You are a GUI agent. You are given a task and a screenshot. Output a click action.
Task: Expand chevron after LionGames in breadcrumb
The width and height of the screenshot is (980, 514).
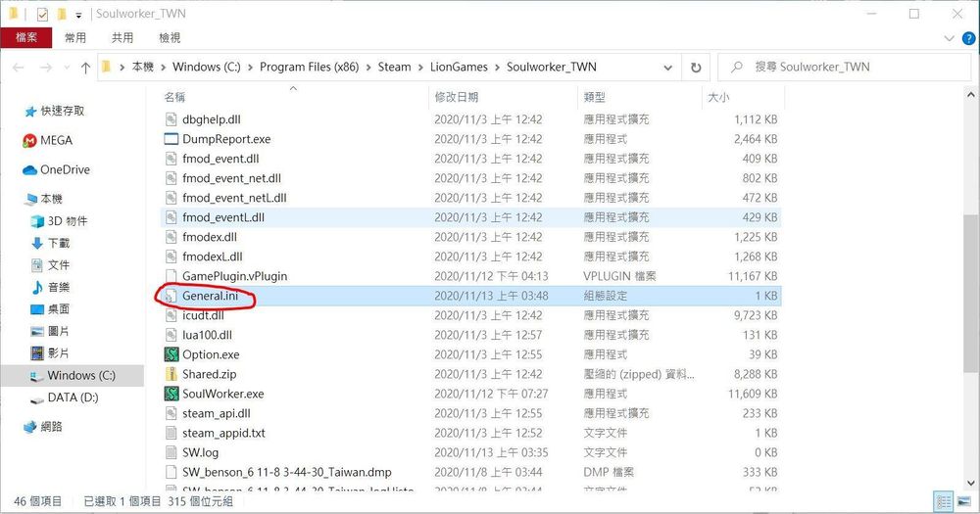498,67
